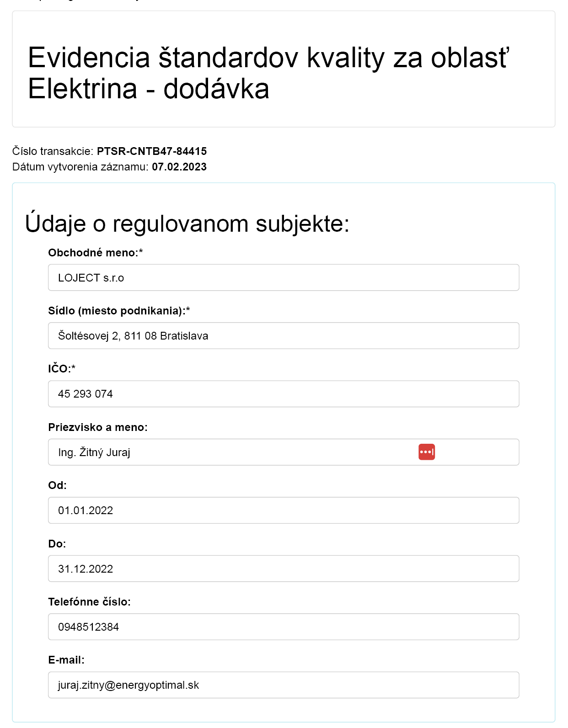The height and width of the screenshot is (728, 568).
Task: Click the "E-mail:" label
Action: click(66, 660)
